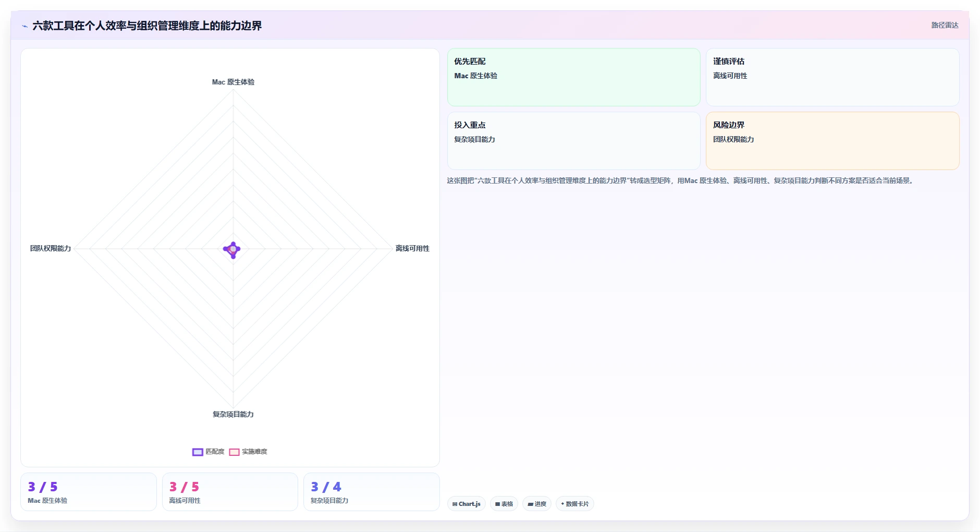
Task: Toggle the 实施难度 legend entry
Action: tap(248, 452)
